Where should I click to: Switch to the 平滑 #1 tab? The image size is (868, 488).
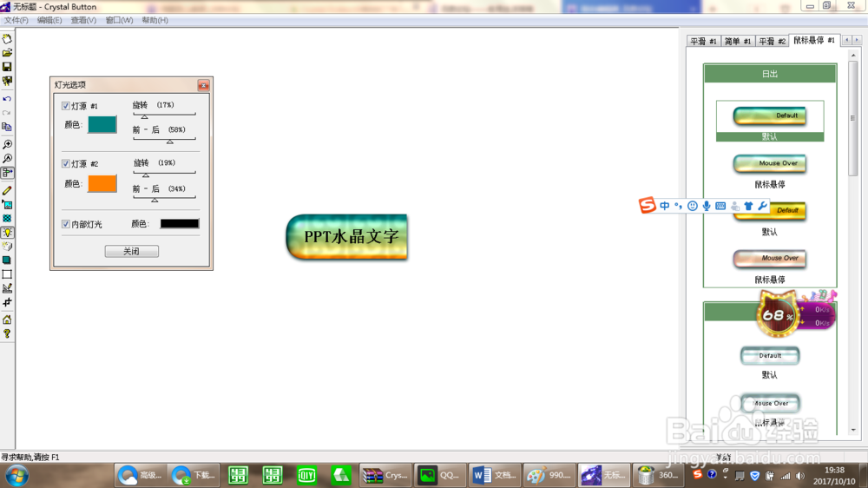coord(704,42)
